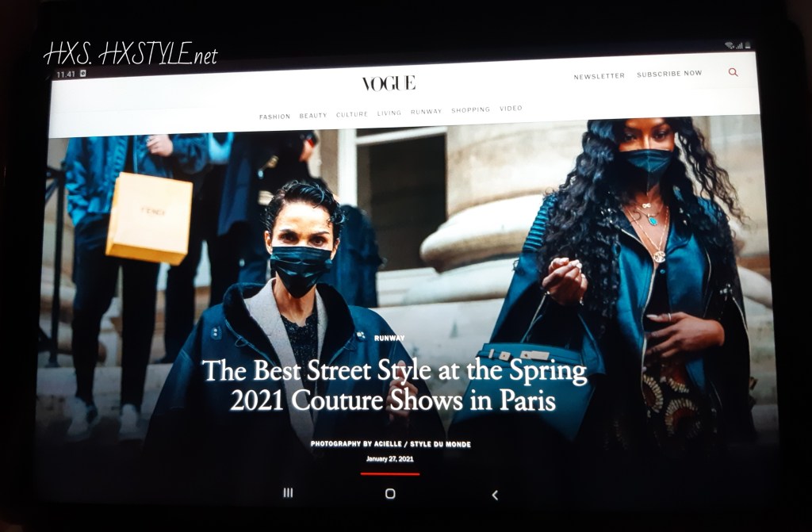
Task: Select Runway in the top navigation
Action: pyautogui.click(x=427, y=112)
